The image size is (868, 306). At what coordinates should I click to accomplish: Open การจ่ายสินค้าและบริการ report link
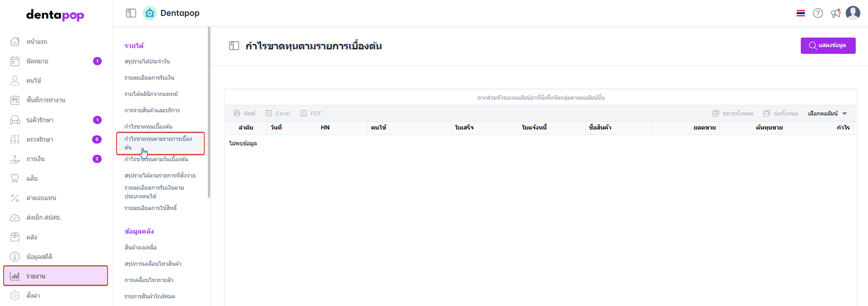coord(152,110)
